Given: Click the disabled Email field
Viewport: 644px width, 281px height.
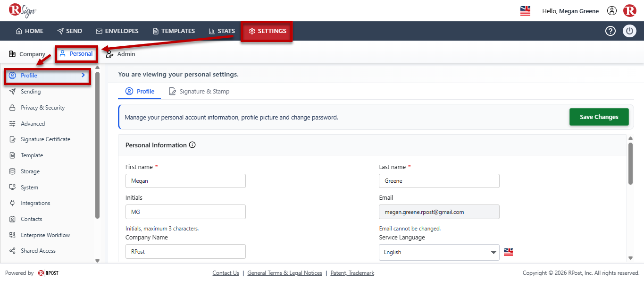Looking at the screenshot, I should [x=439, y=212].
